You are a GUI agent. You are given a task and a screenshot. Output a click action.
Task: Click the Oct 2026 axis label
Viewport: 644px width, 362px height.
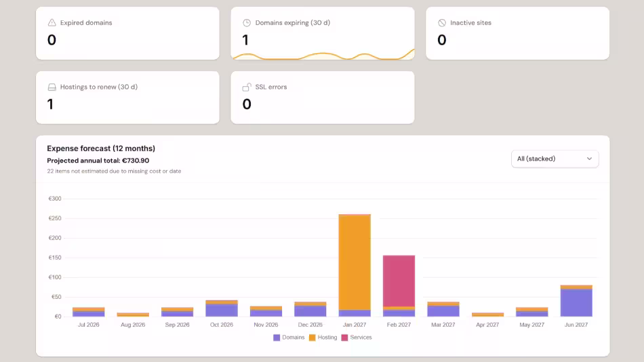[222, 325]
